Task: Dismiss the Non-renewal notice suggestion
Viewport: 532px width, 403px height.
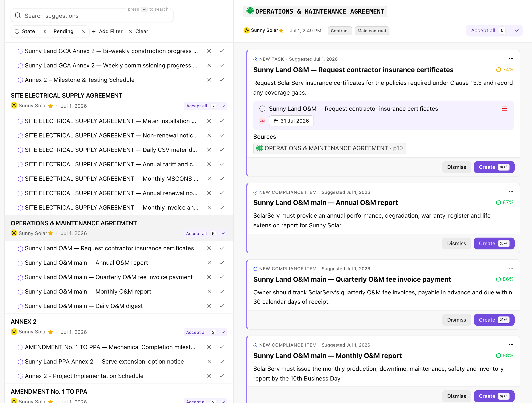Action: 209,135
